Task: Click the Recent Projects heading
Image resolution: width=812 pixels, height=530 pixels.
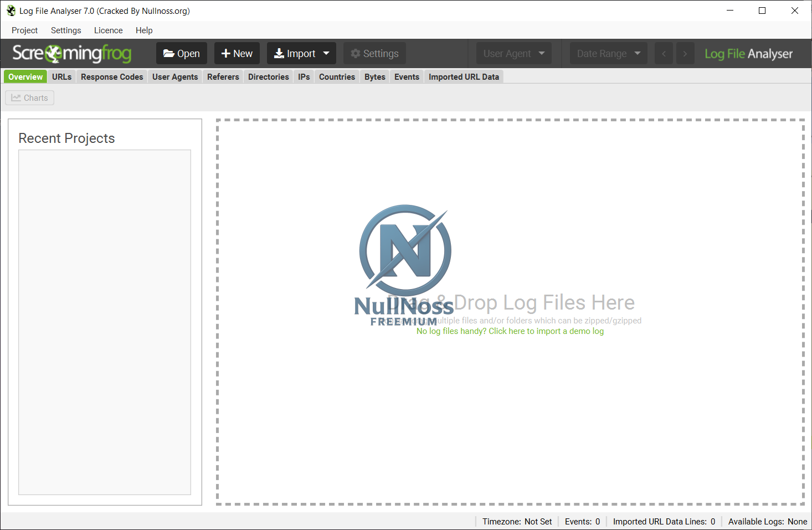Action: pyautogui.click(x=66, y=138)
